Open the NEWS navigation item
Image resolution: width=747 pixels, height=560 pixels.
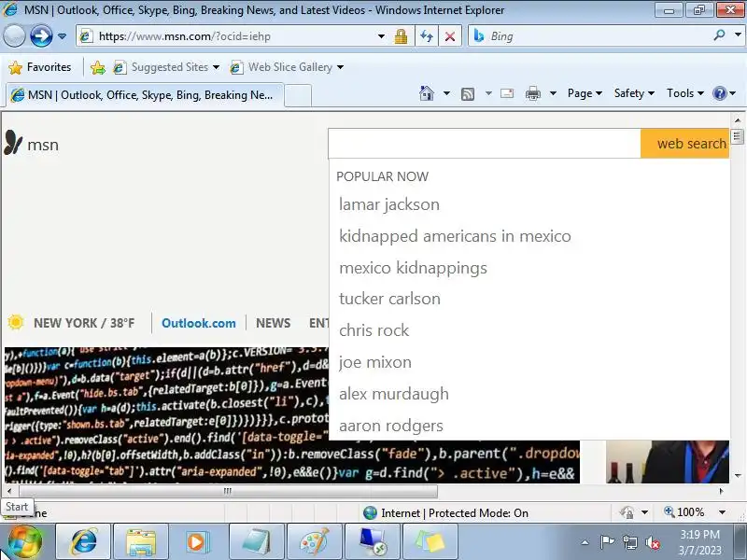[273, 323]
